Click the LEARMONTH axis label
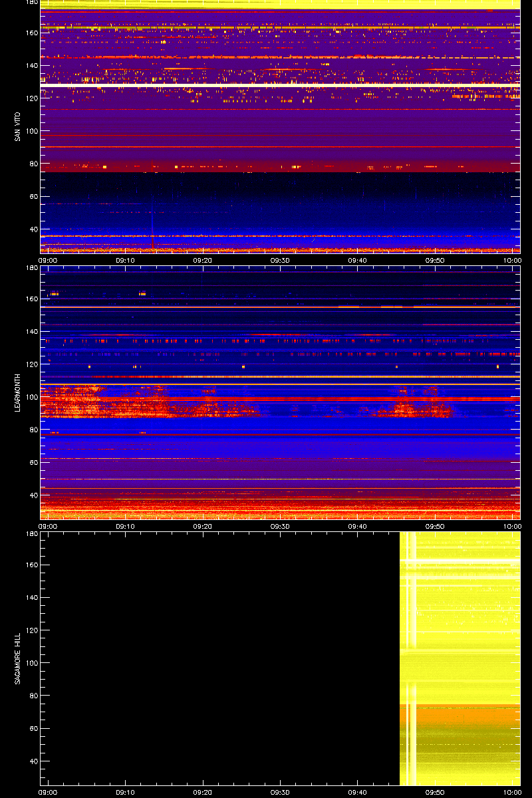The image size is (532, 798). click(17, 392)
